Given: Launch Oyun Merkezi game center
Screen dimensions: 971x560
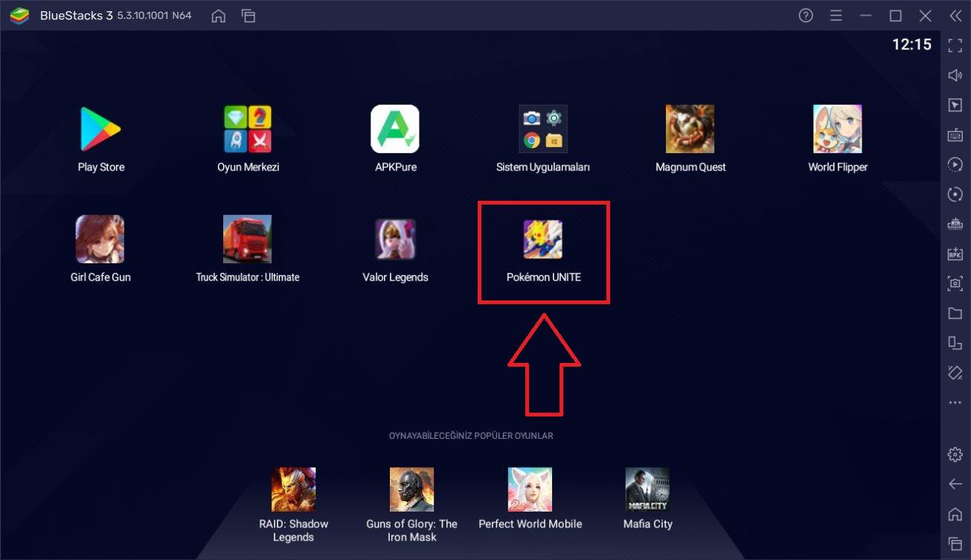Looking at the screenshot, I should (x=248, y=129).
